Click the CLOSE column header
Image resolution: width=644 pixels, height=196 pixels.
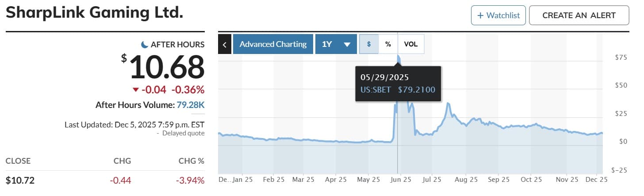(x=18, y=161)
